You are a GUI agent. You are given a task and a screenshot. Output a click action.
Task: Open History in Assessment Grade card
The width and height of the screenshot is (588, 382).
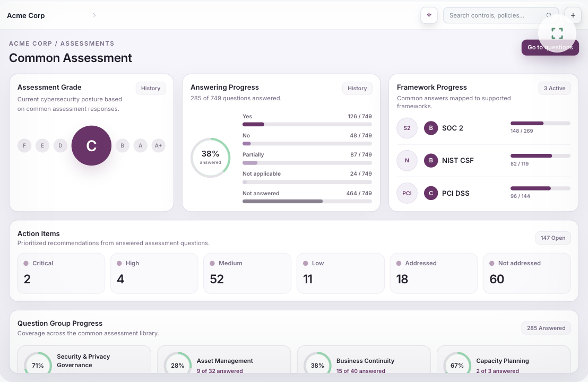[151, 88]
